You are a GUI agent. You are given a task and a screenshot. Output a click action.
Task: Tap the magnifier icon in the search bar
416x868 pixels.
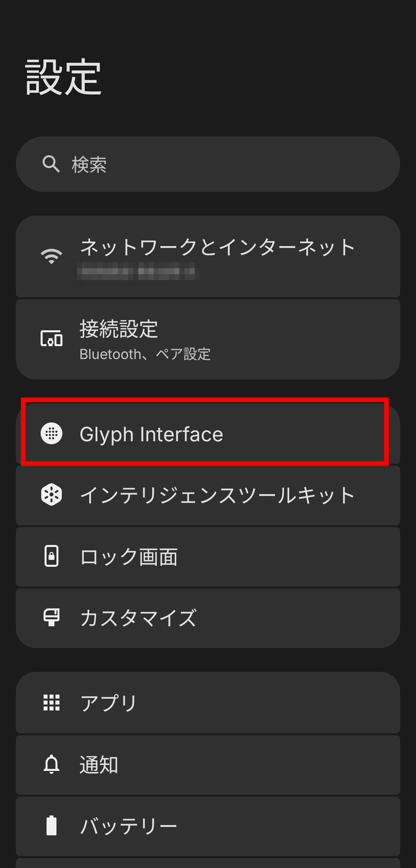point(51,163)
